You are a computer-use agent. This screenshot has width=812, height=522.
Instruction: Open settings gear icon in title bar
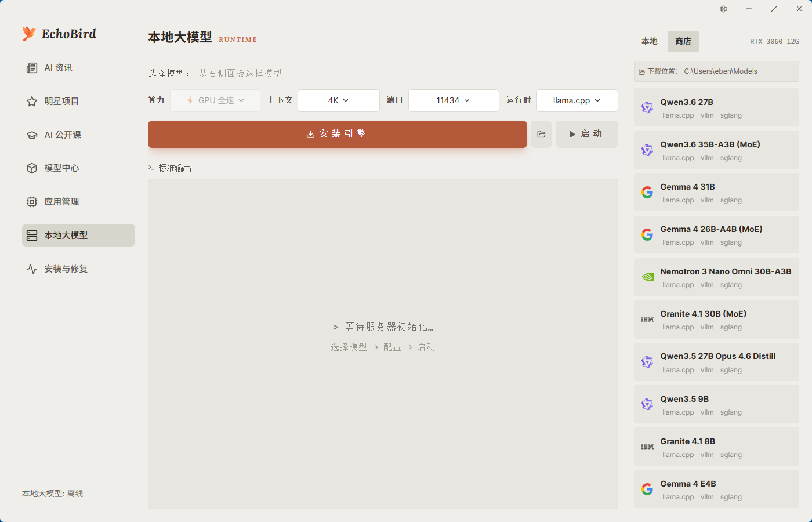[x=723, y=9]
